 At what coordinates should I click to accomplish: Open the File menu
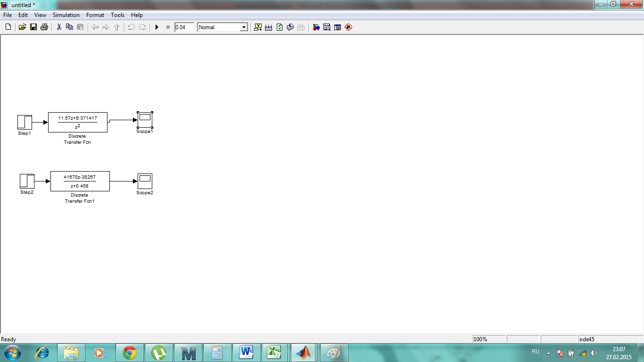8,15
